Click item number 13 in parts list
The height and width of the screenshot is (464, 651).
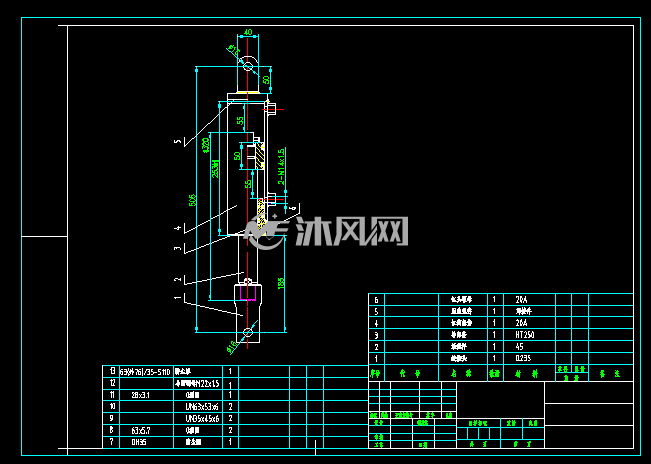pyautogui.click(x=112, y=371)
